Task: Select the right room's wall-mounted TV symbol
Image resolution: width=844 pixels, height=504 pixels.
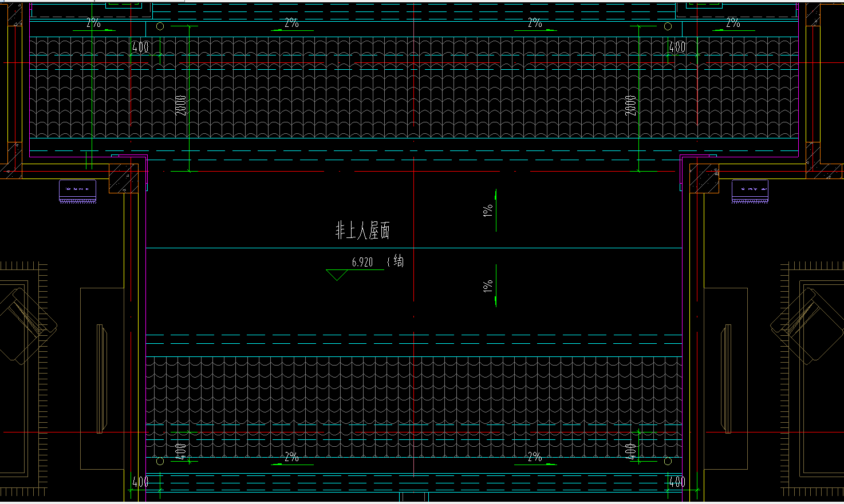Action: tap(725, 378)
